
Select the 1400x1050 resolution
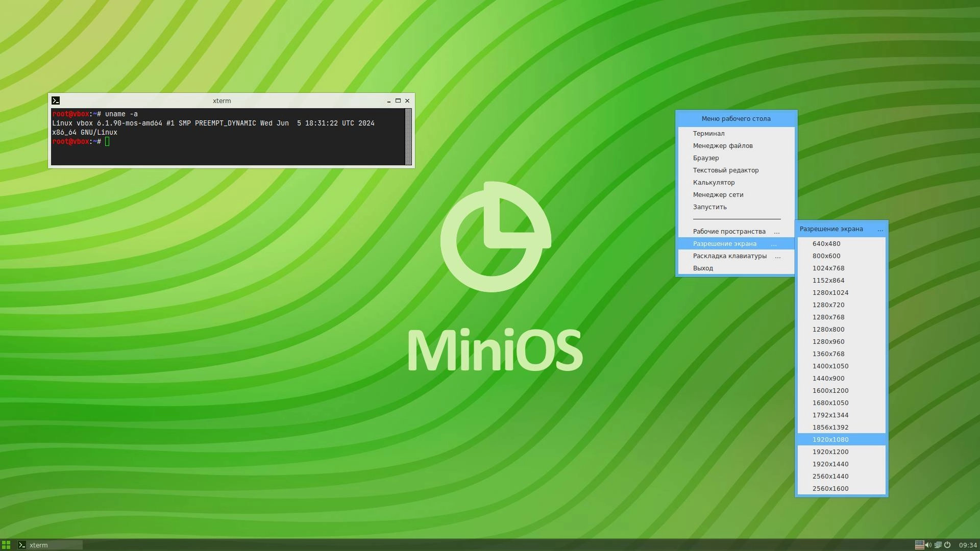click(841, 366)
